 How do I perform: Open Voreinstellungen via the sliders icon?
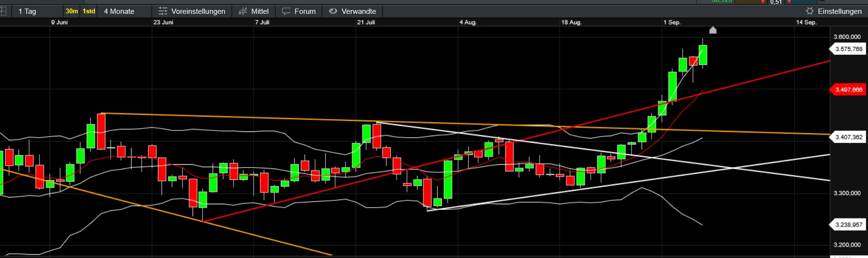point(163,11)
